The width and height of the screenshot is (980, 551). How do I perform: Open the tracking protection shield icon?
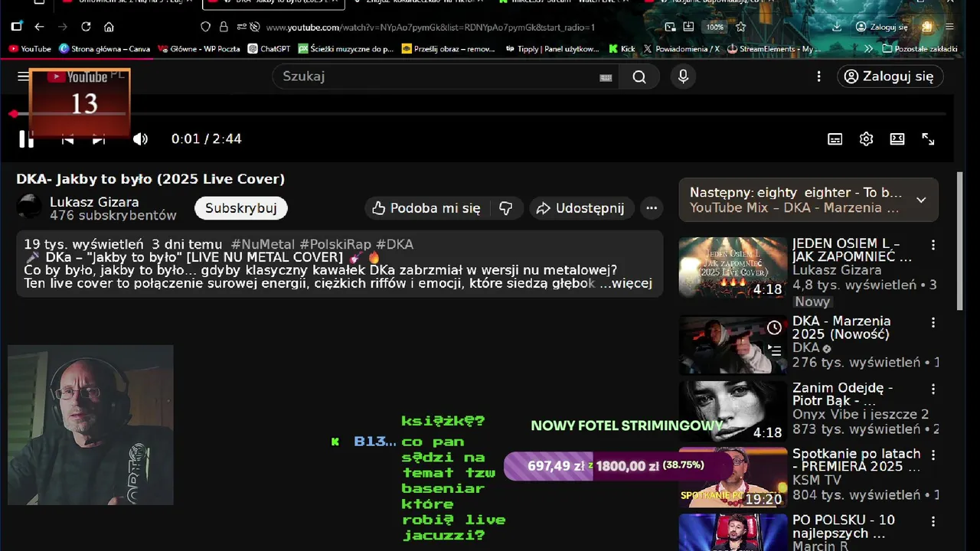coord(205,27)
